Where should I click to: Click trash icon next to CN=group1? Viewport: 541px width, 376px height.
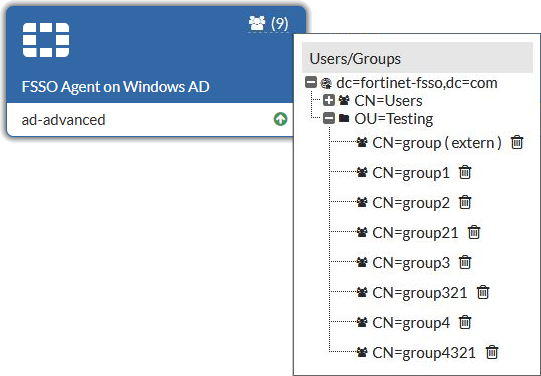465,172
